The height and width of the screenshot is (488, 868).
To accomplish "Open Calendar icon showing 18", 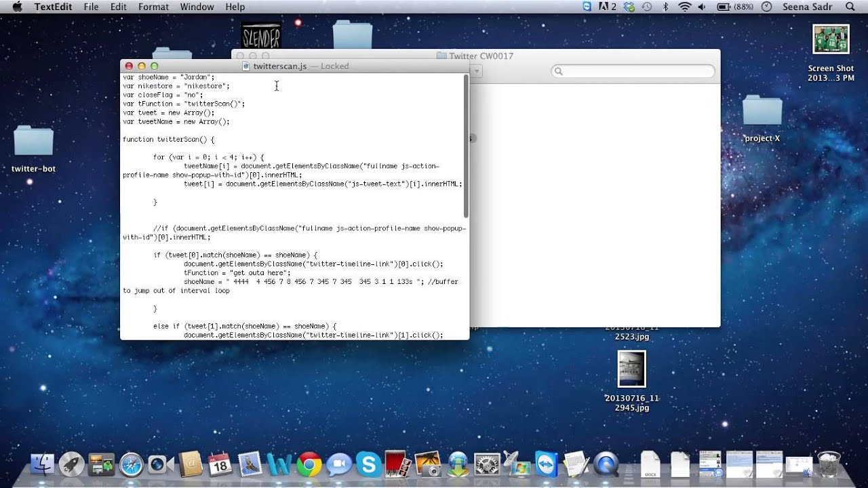I will [x=220, y=464].
